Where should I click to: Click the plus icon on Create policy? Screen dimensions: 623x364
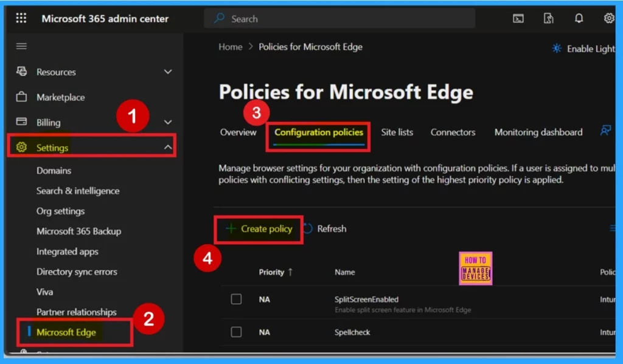(231, 228)
